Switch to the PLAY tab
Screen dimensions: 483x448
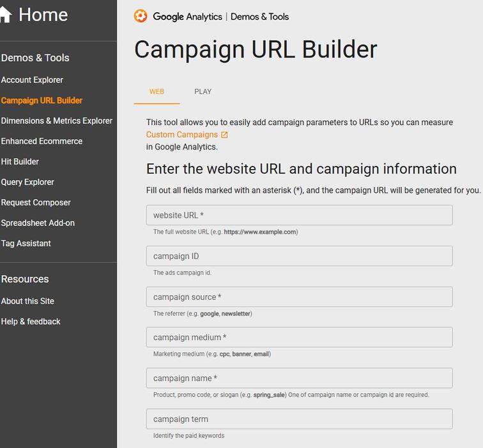pos(203,91)
